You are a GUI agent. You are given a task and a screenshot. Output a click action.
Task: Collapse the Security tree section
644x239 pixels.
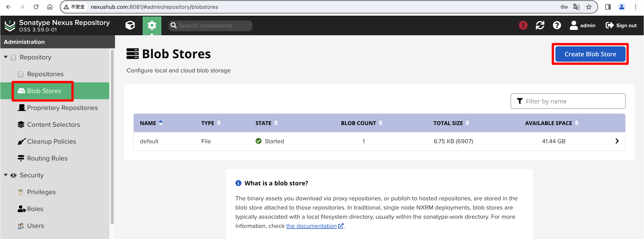(x=6, y=175)
